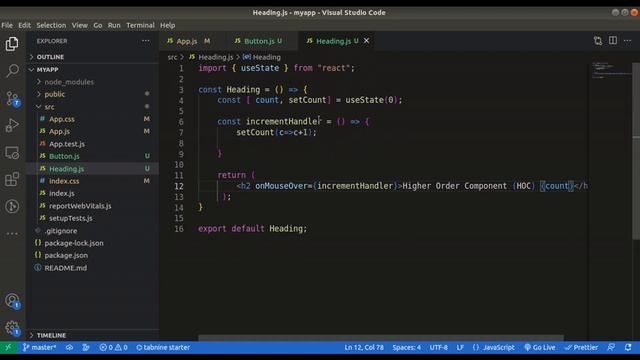Open the Accounts menu icon

[x=12, y=301]
